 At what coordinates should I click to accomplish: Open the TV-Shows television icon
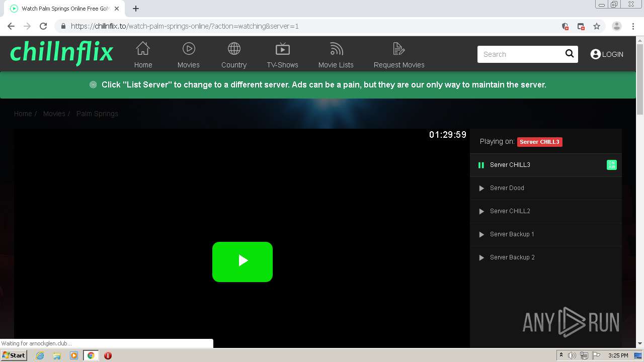tap(283, 48)
